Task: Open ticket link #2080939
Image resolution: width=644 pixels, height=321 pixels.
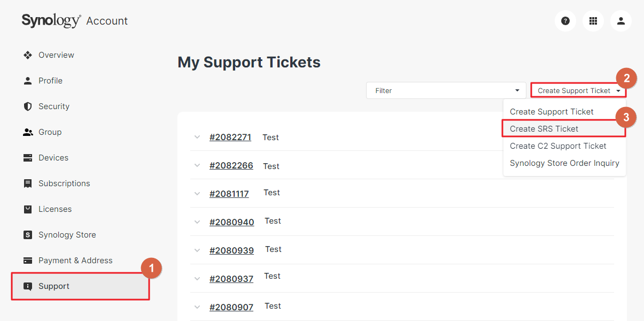Action: coord(231,250)
